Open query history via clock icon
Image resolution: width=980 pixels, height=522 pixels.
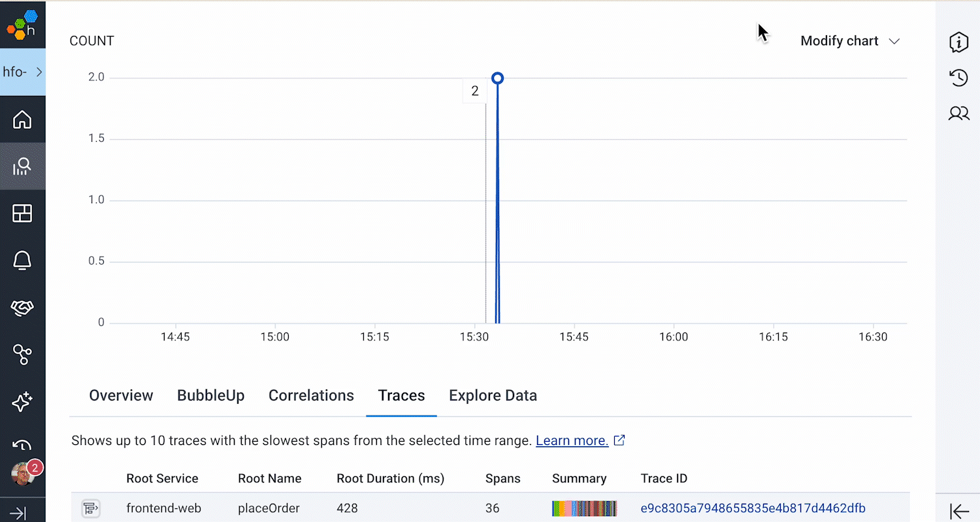click(958, 78)
